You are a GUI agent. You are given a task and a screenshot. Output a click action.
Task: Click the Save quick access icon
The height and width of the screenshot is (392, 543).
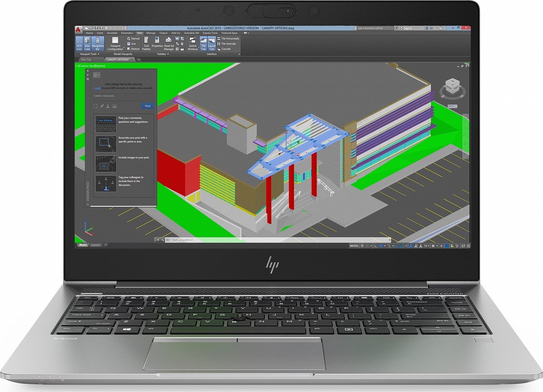[x=96, y=28]
